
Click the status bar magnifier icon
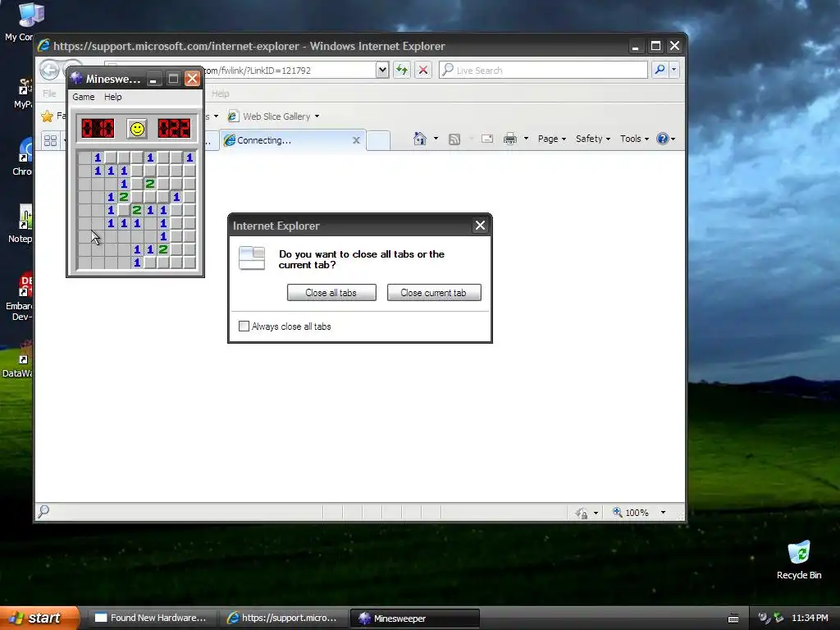click(44, 512)
